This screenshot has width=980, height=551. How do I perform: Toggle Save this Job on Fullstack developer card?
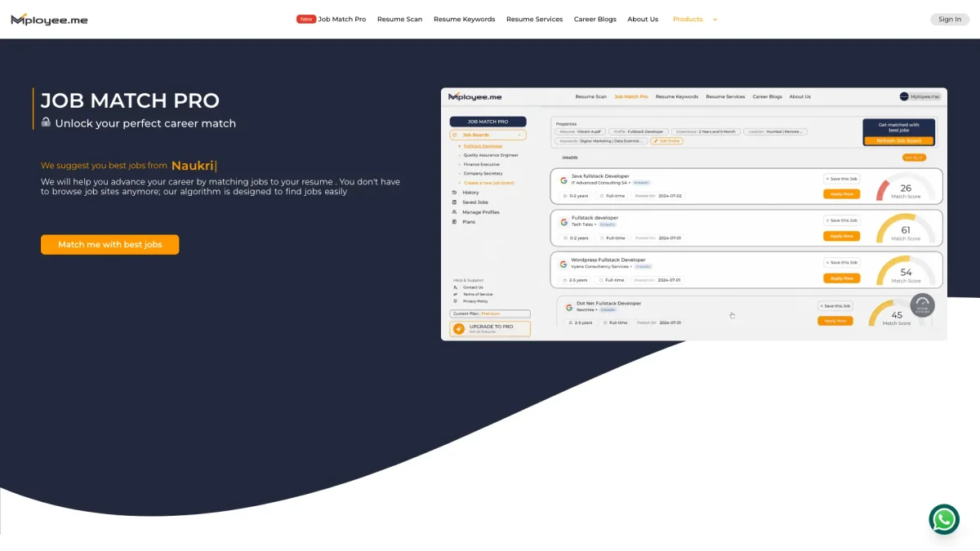click(841, 220)
